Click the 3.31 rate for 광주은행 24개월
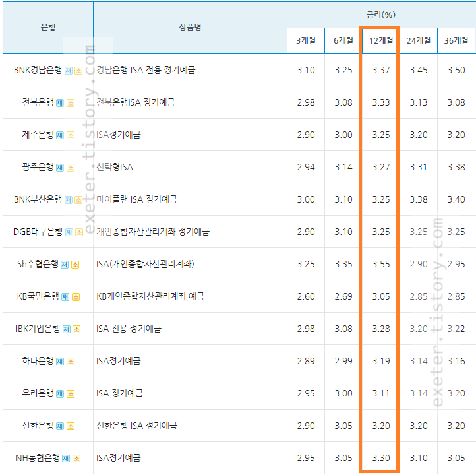The image size is (476, 475). (x=419, y=167)
